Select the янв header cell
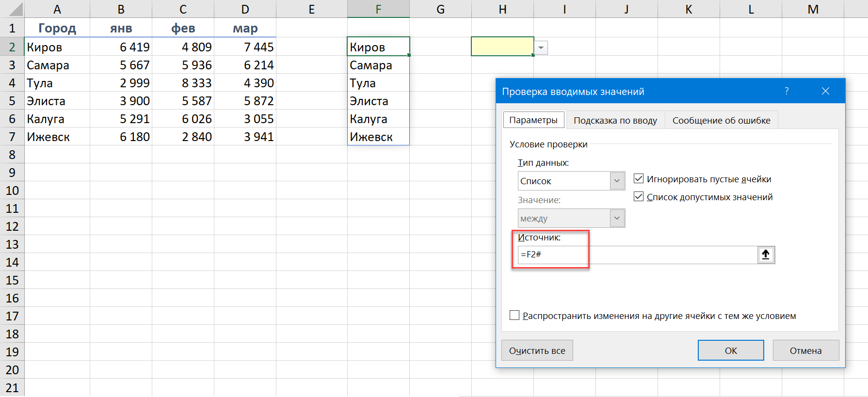This screenshot has width=868, height=397. point(121,28)
